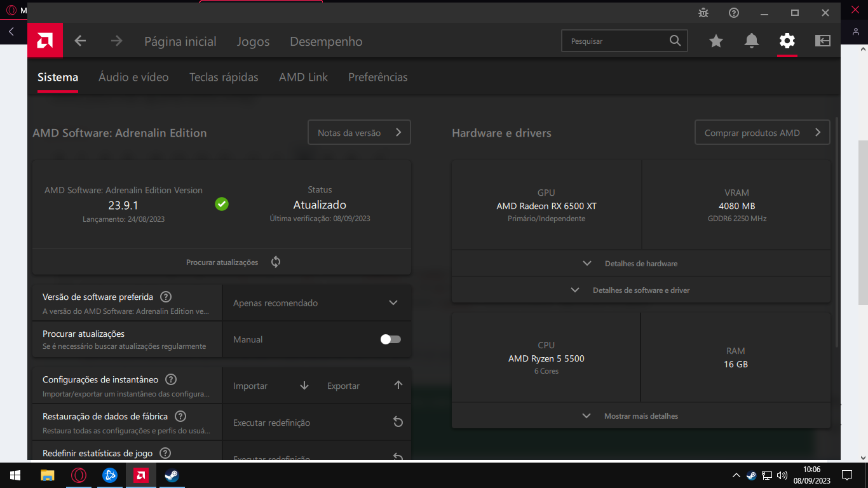Switch to the AMD Link tab
Screen dimensions: 868x488
tap(303, 77)
